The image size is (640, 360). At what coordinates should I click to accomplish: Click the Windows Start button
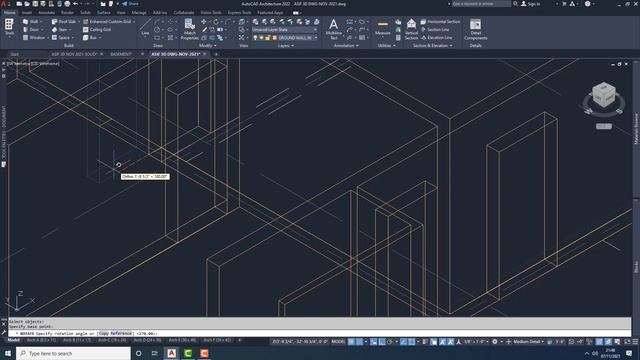pyautogui.click(x=8, y=353)
